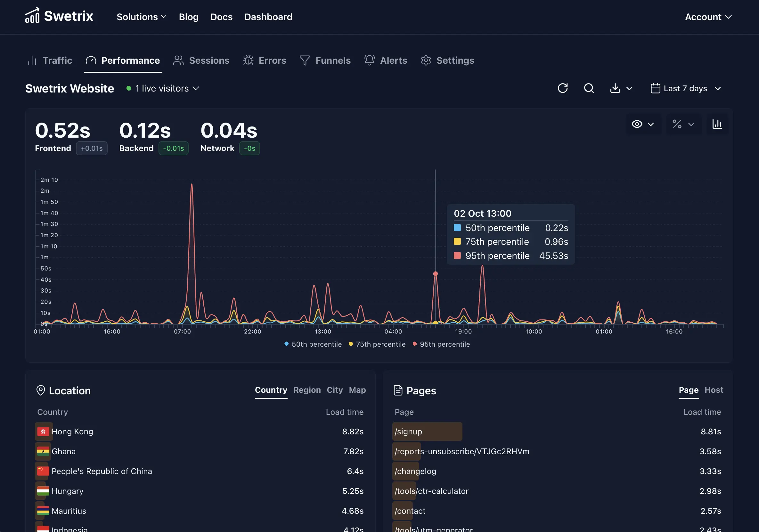This screenshot has width=759, height=532.
Task: Open the Alerts bell icon tab
Action: (x=386, y=60)
